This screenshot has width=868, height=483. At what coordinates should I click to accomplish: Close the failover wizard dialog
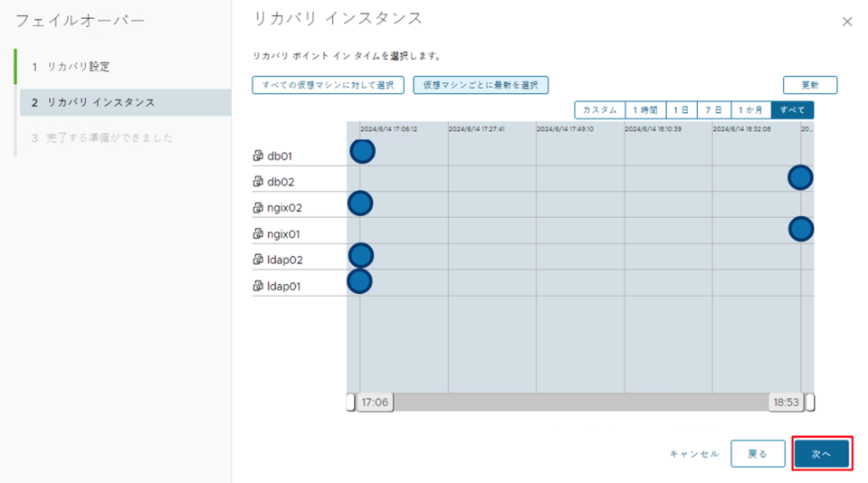pos(847,22)
